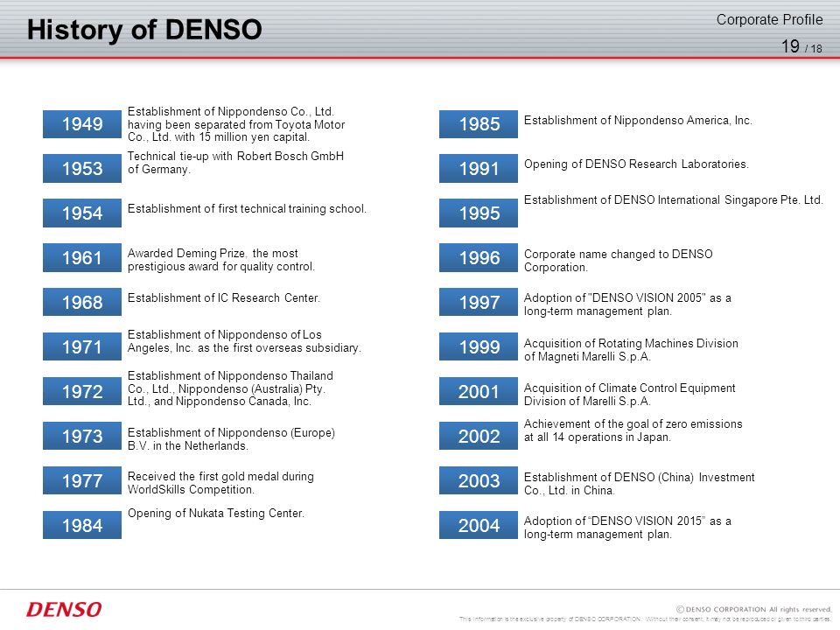Image resolution: width=840 pixels, height=630 pixels.
Task: Select 'Opening of Nukata Testing Center' text
Action: click(x=216, y=514)
